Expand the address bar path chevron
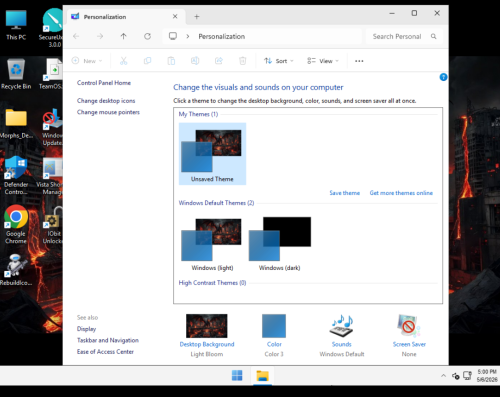The height and width of the screenshot is (397, 500). [188, 36]
